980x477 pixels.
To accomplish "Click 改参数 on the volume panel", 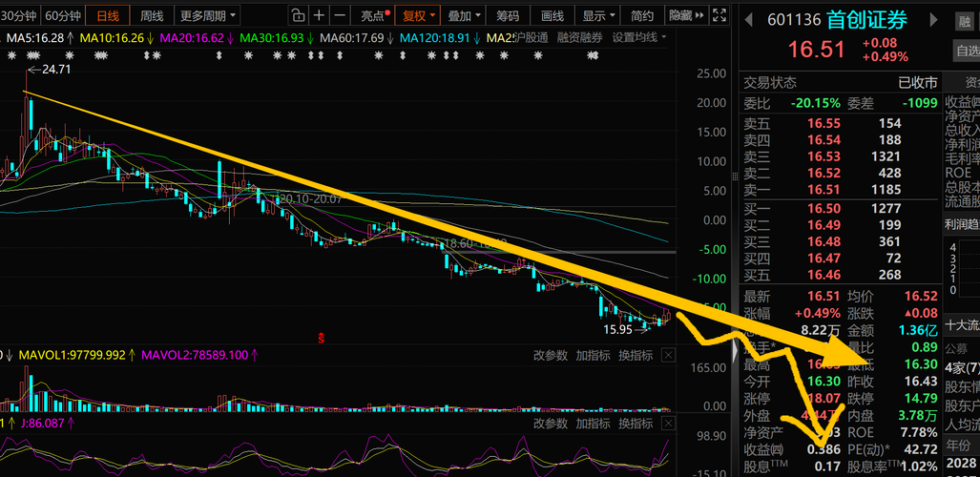I will coord(550,356).
